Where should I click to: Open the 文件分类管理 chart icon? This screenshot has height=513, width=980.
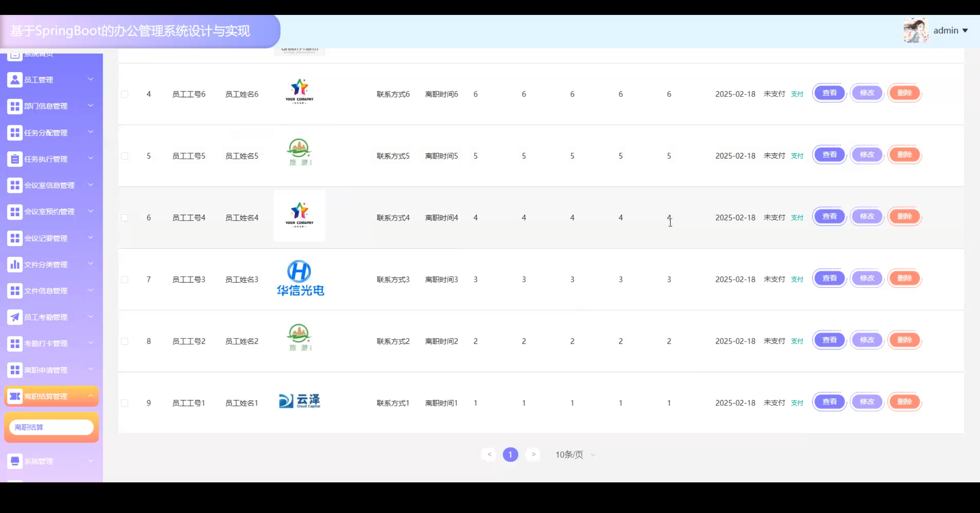(15, 264)
